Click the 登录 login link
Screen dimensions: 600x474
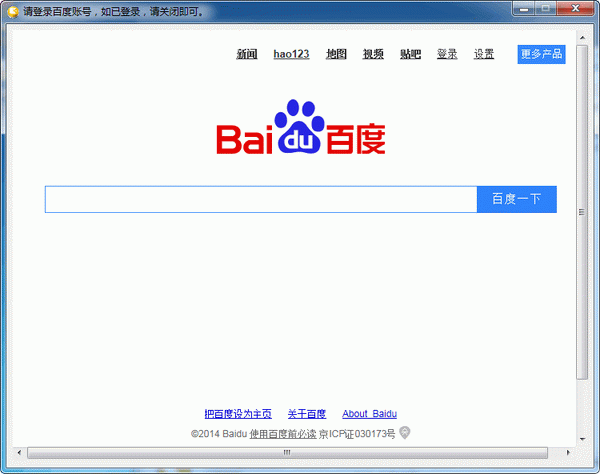pos(447,54)
